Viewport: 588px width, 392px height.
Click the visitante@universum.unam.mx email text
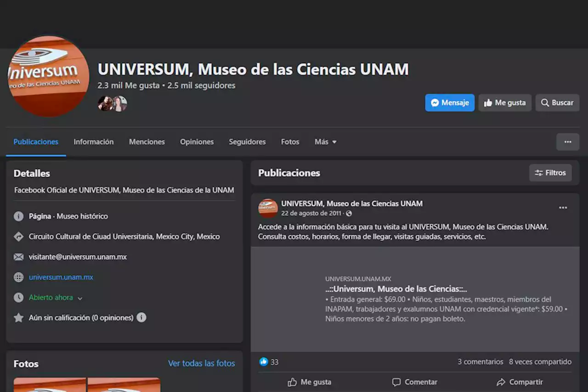pos(78,257)
